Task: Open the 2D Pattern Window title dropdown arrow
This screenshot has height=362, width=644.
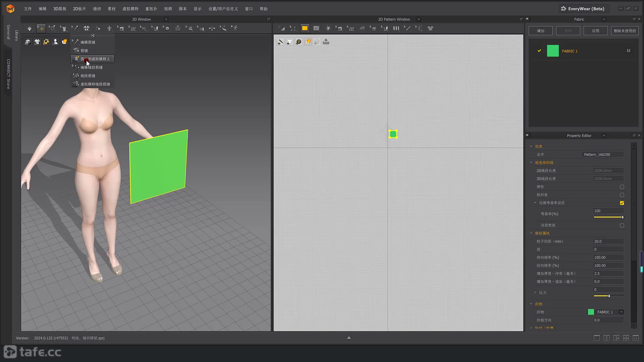Action: [x=419, y=19]
